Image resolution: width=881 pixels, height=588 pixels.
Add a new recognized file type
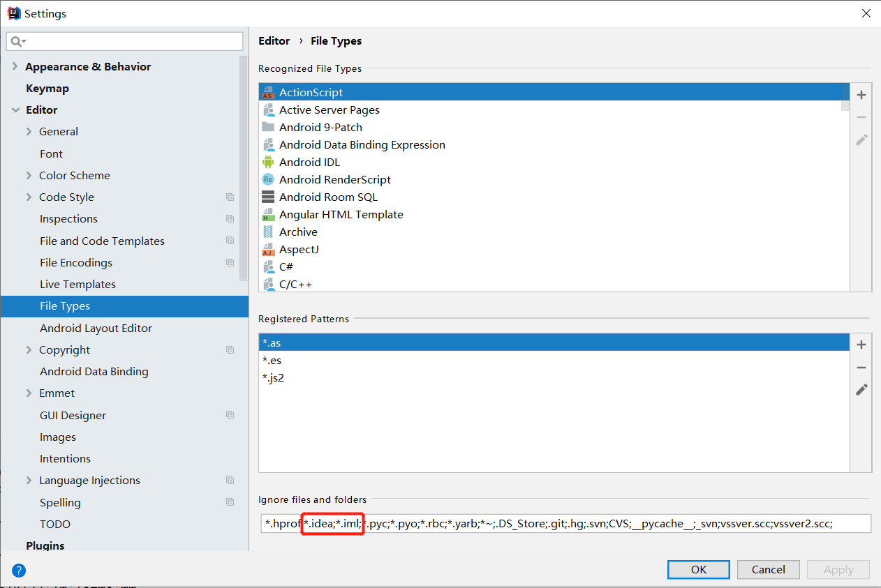click(861, 95)
